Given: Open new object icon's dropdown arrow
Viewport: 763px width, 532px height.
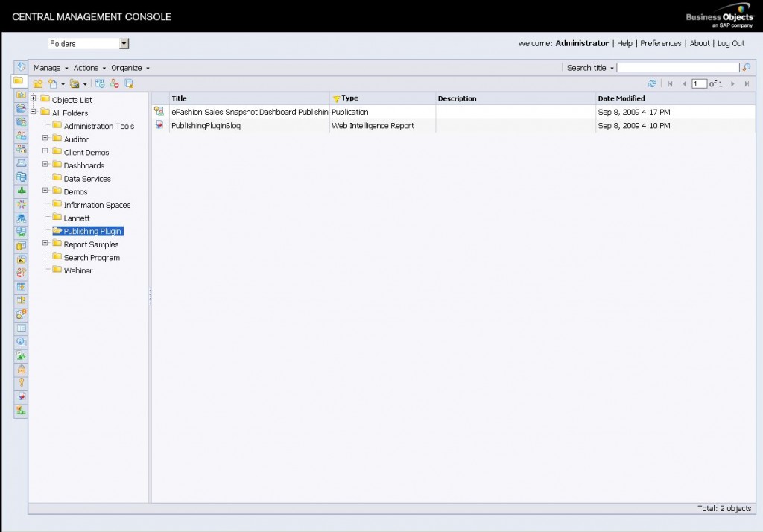Looking at the screenshot, I should coord(63,85).
